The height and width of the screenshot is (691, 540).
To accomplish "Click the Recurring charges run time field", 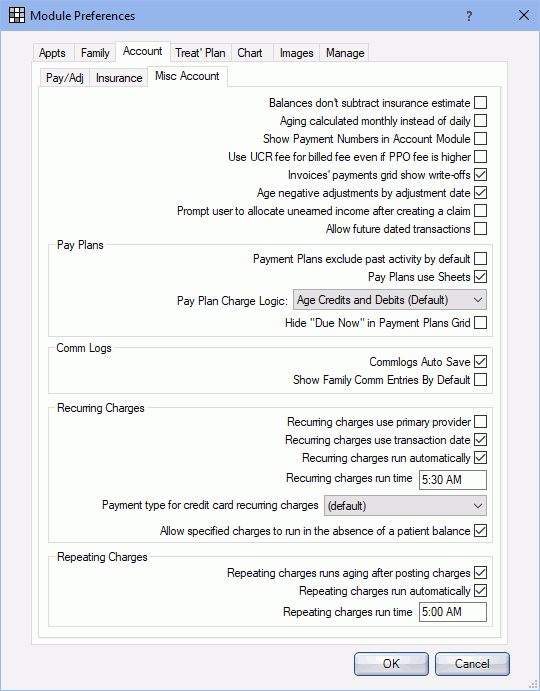I will [453, 480].
